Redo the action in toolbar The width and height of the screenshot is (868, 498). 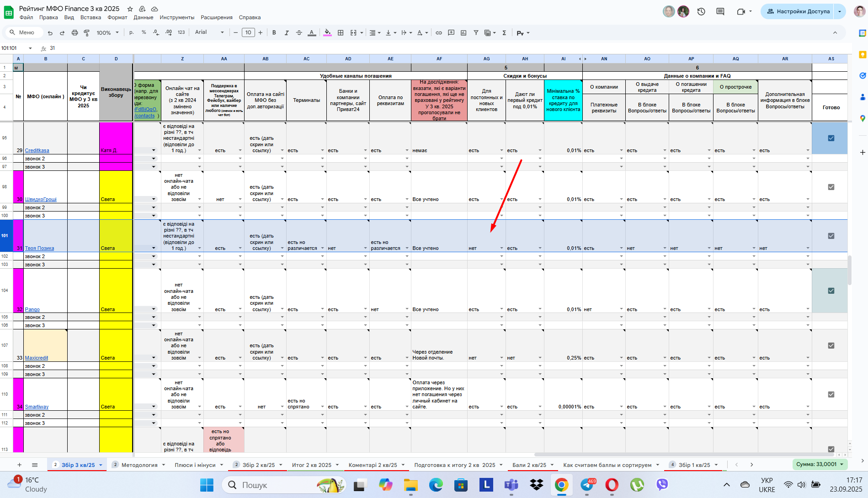pyautogui.click(x=62, y=33)
